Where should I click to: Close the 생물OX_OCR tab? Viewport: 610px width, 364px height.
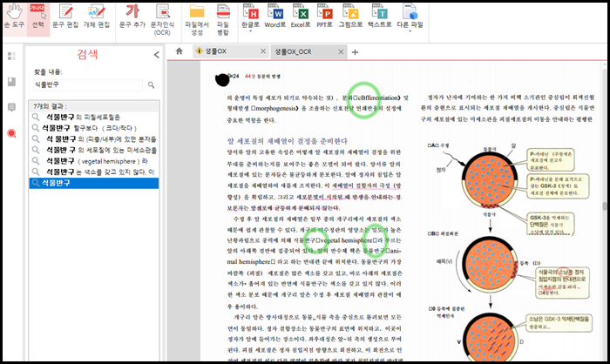click(341, 51)
